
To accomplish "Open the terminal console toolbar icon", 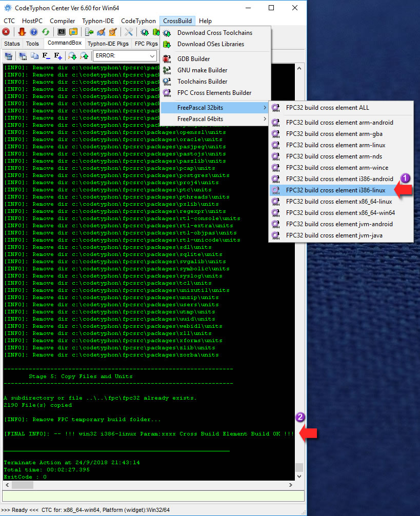I will (x=62, y=32).
